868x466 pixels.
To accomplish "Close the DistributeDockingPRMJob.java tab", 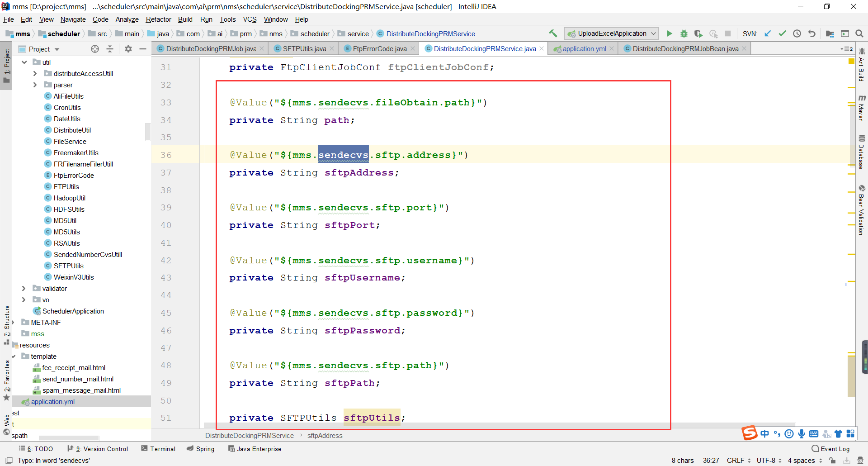I will click(262, 49).
